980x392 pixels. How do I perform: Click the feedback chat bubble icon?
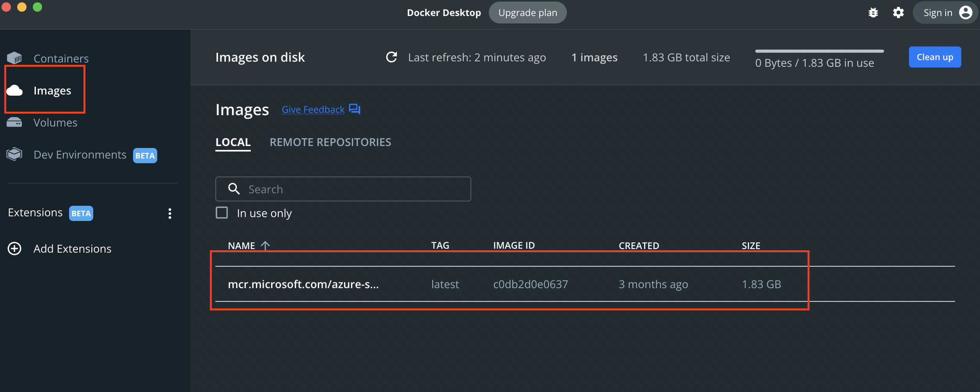point(354,109)
